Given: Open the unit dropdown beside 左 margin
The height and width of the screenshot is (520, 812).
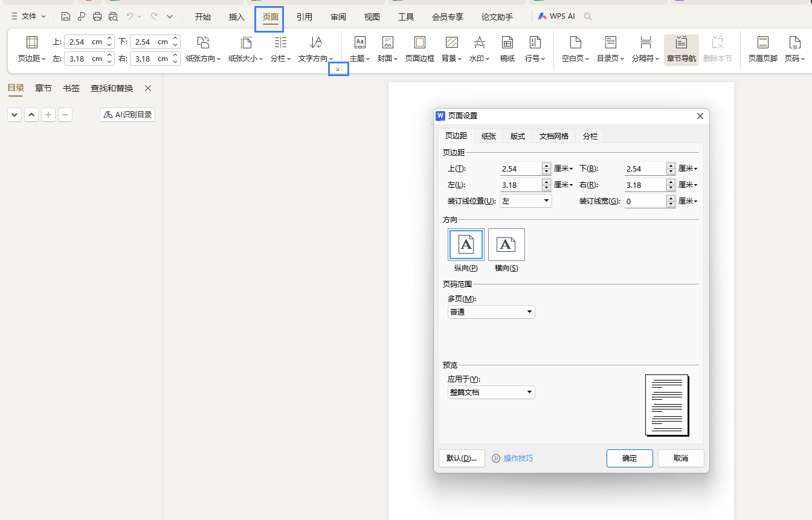Looking at the screenshot, I should click(563, 185).
